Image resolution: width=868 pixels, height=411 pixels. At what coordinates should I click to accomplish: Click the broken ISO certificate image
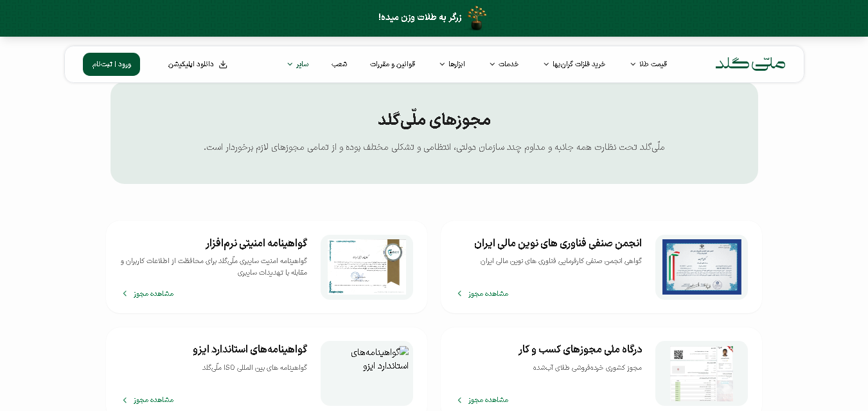367,373
